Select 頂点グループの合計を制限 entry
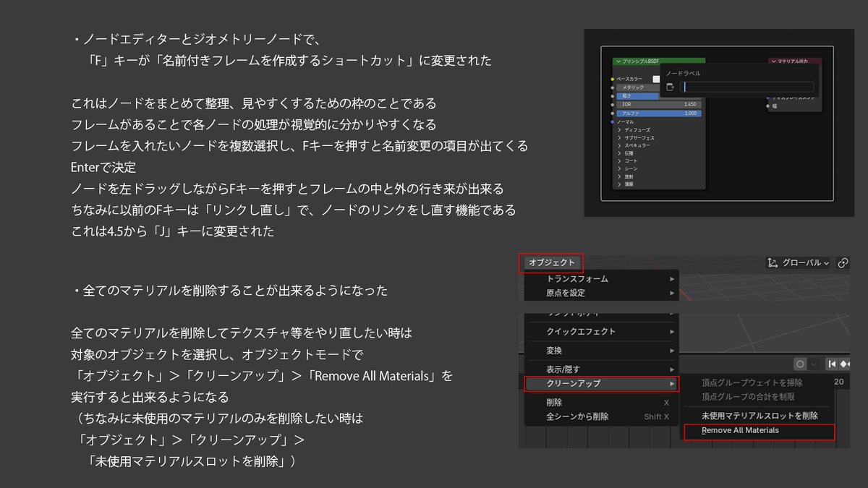868x488 pixels. click(758, 396)
